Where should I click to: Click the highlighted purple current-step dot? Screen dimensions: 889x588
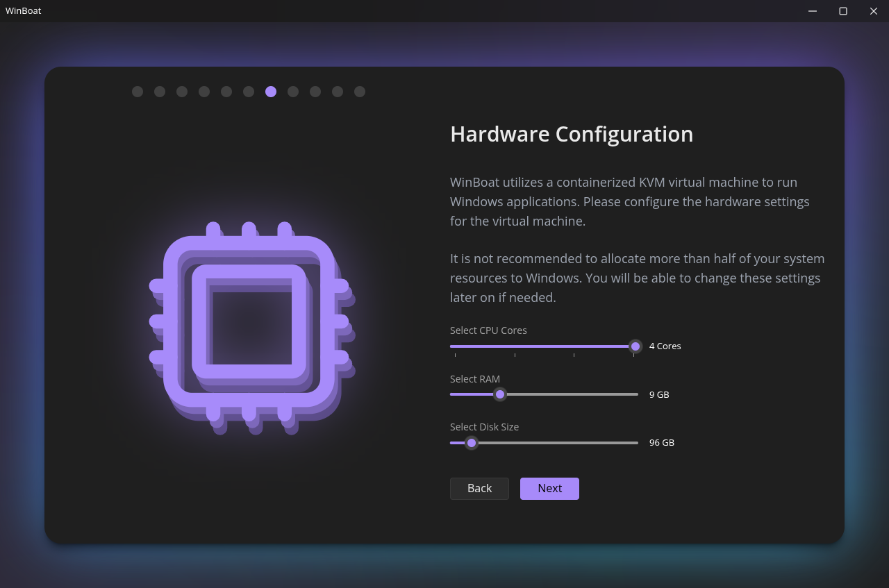[x=271, y=92]
